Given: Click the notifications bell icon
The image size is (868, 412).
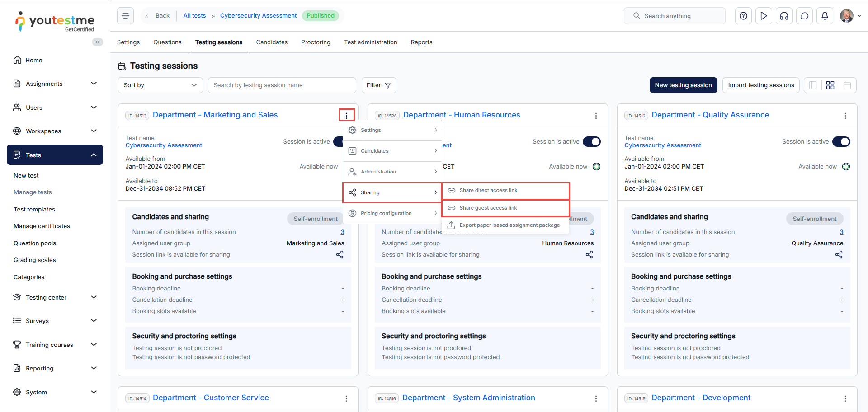Looking at the screenshot, I should (x=825, y=16).
